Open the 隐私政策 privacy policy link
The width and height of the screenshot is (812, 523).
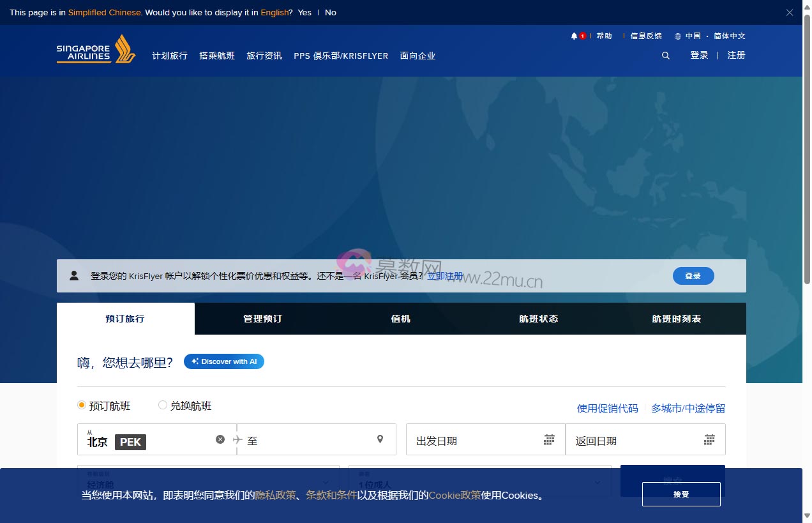(276, 495)
